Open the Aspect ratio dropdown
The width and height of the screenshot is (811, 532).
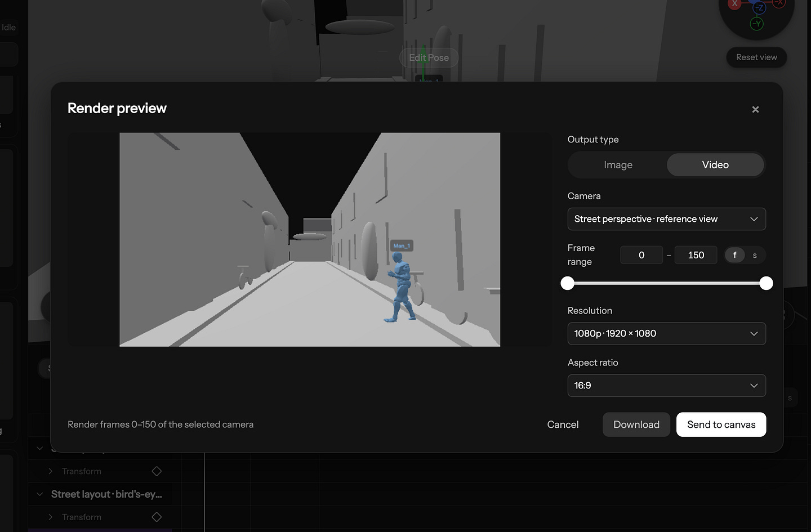click(x=666, y=386)
